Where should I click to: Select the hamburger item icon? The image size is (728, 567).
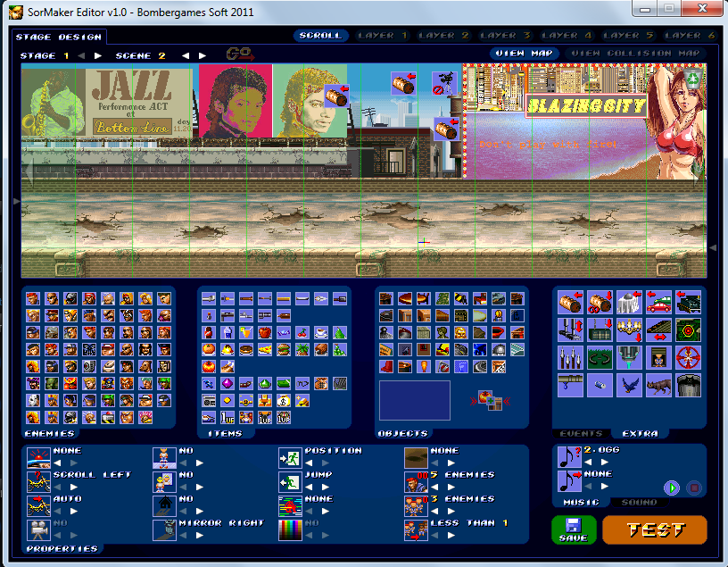tap(284, 349)
